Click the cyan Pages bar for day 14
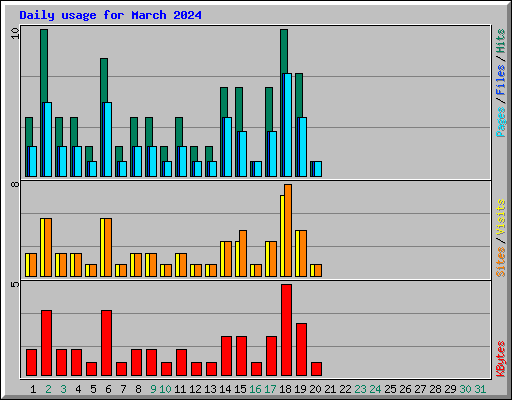Screen dimensions: 512x400 (x=228, y=147)
